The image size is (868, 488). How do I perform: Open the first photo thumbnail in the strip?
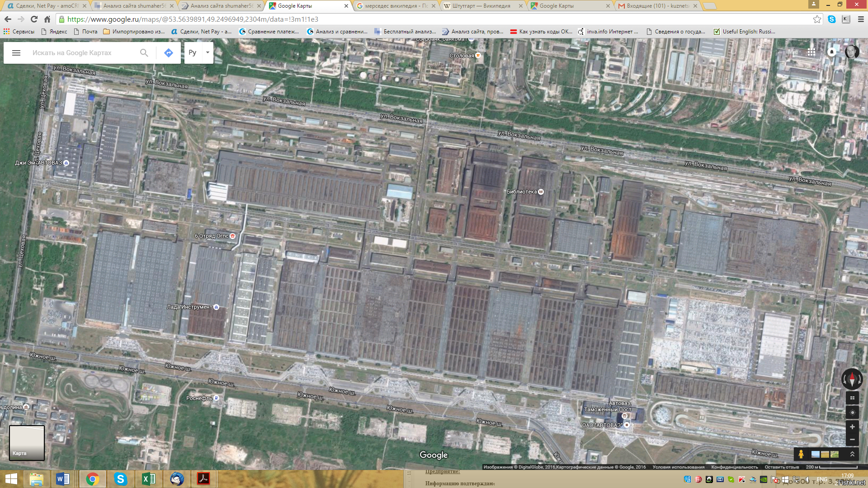tap(816, 454)
